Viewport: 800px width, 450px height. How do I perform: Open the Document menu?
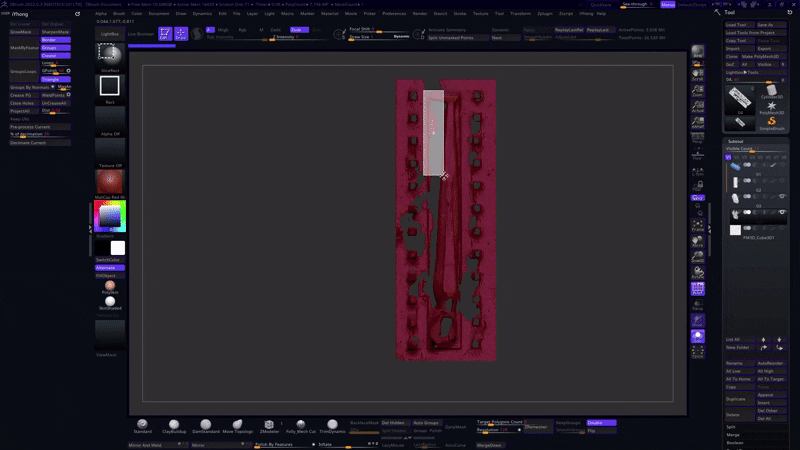pyautogui.click(x=159, y=14)
